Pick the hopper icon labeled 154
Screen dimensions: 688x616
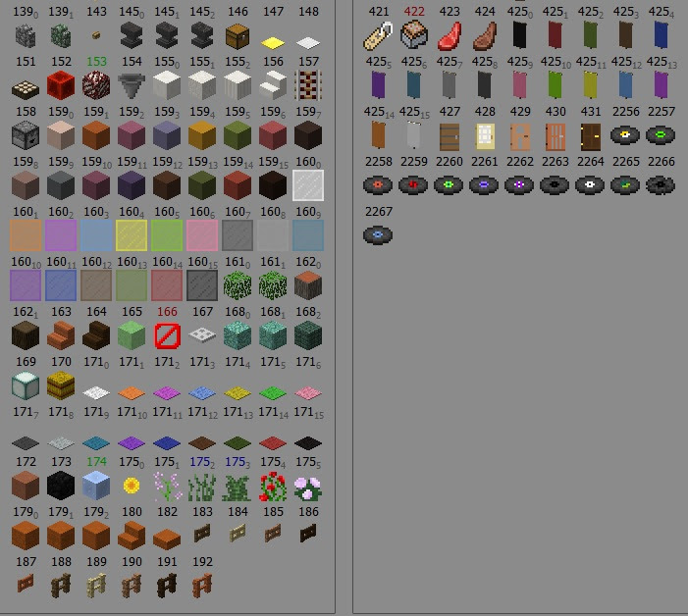132,85
